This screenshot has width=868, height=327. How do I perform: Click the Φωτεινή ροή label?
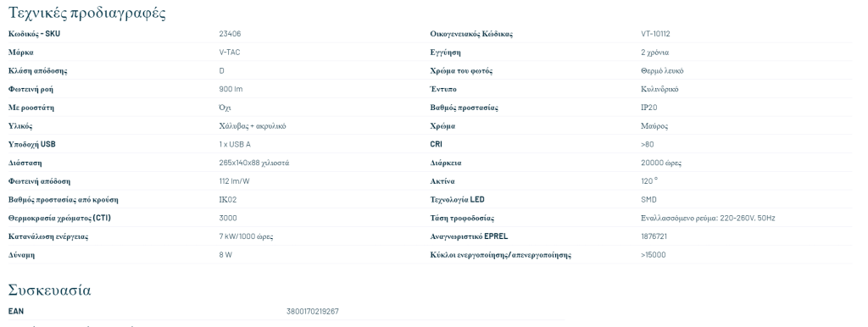(31, 89)
